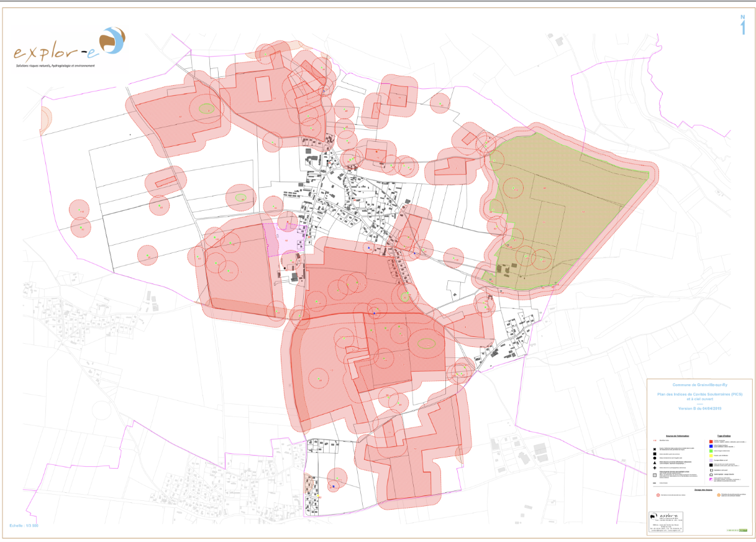
Task: Click the black triangle symbol in the legend
Action: (655, 462)
